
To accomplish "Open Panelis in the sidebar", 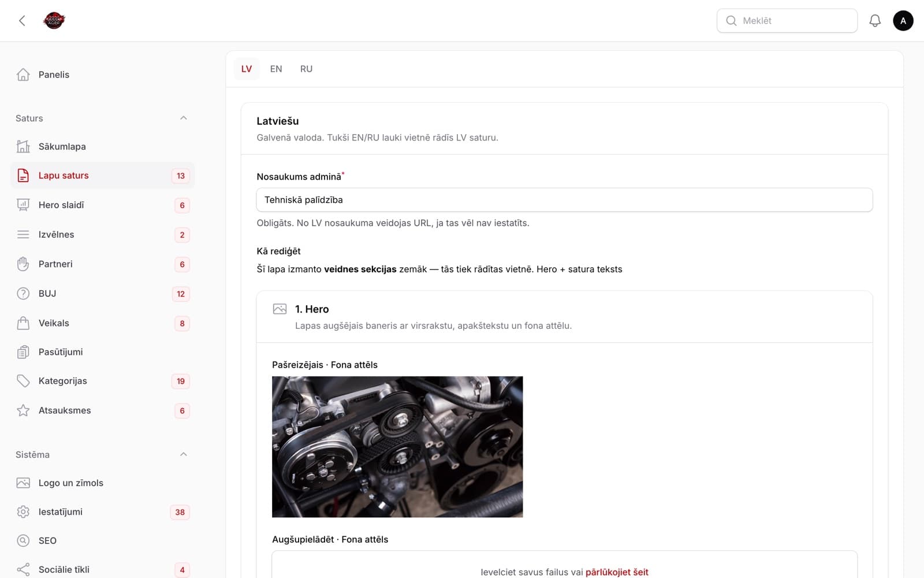I will 103,75.
